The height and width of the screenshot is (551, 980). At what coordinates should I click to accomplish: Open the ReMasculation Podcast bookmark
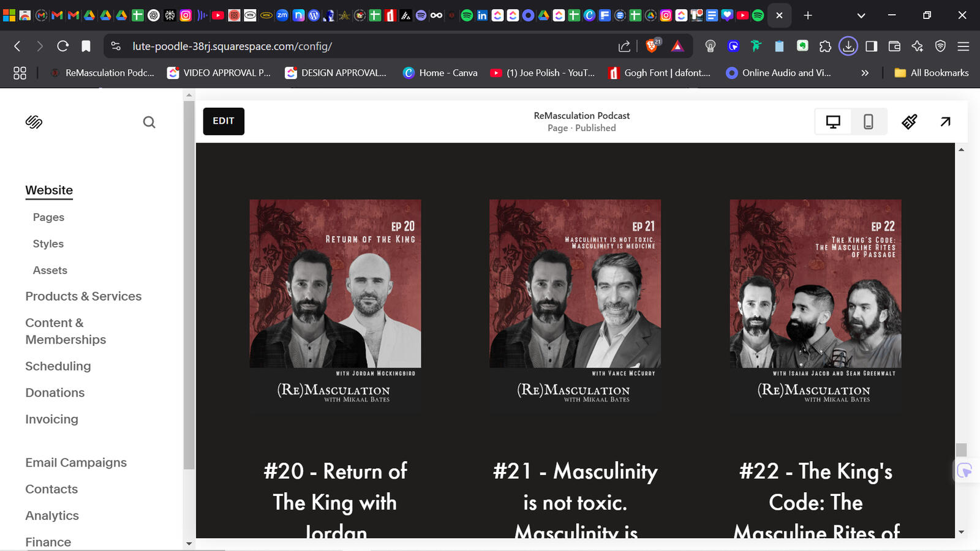[102, 73]
